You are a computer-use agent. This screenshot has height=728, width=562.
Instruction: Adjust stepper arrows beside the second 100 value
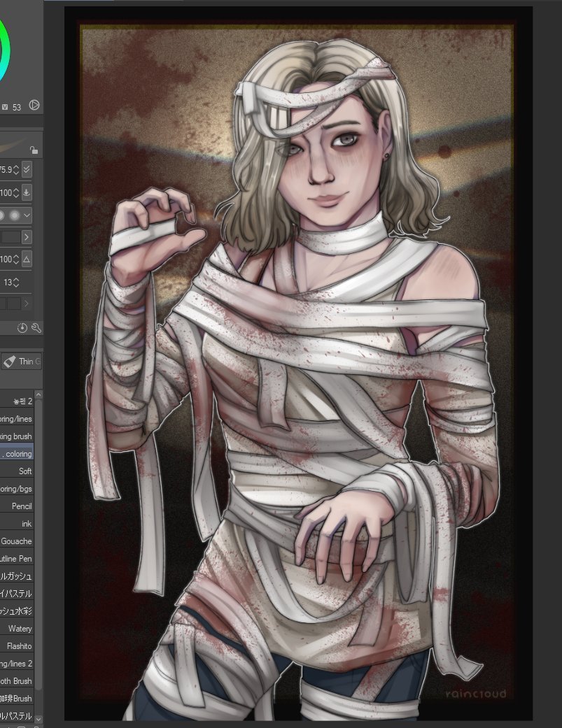(x=16, y=259)
